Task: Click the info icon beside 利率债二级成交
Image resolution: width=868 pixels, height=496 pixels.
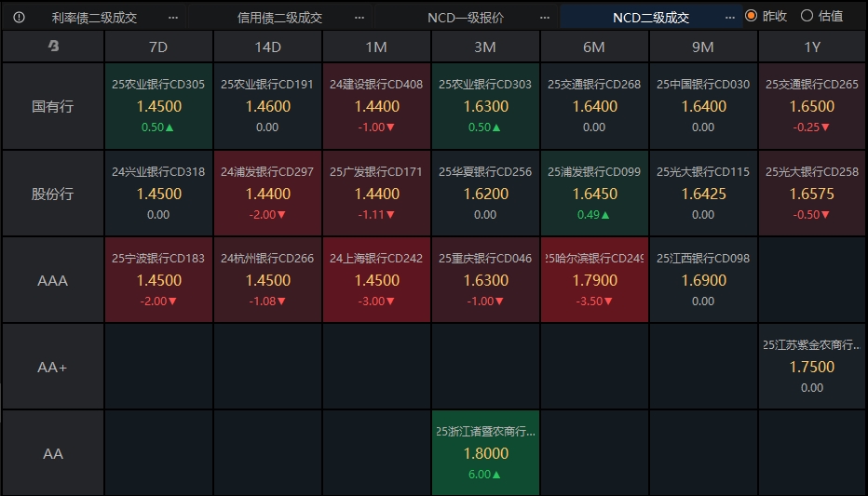Action: click(x=19, y=17)
